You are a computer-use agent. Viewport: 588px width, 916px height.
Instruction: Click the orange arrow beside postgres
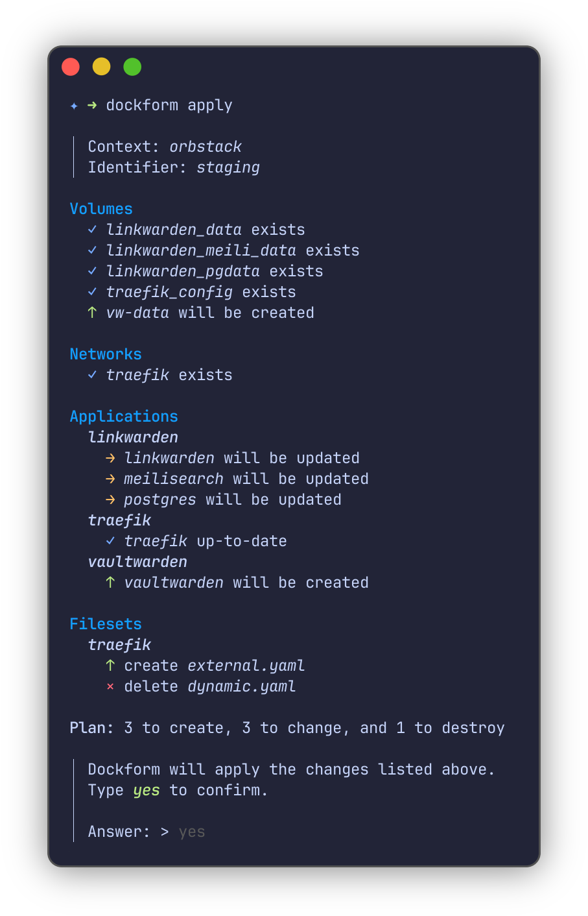pyautogui.click(x=110, y=500)
